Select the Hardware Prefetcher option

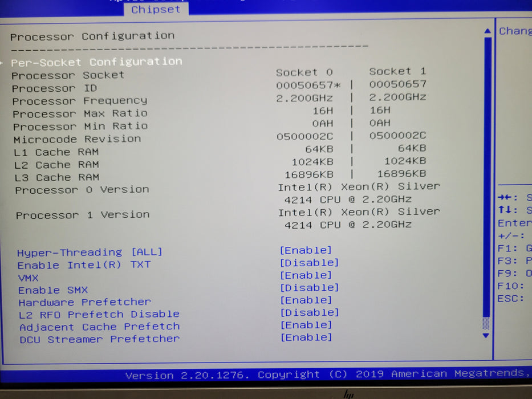[85, 302]
